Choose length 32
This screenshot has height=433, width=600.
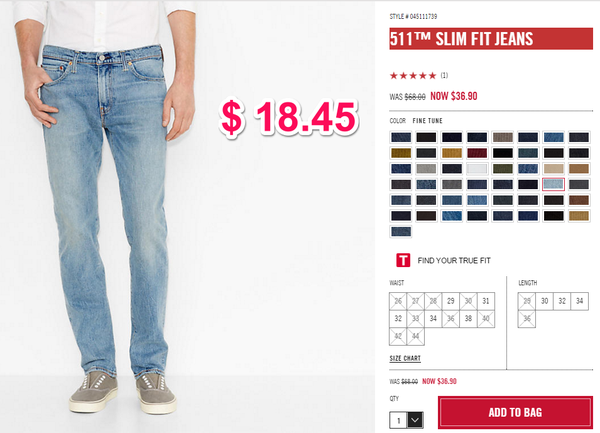click(562, 301)
